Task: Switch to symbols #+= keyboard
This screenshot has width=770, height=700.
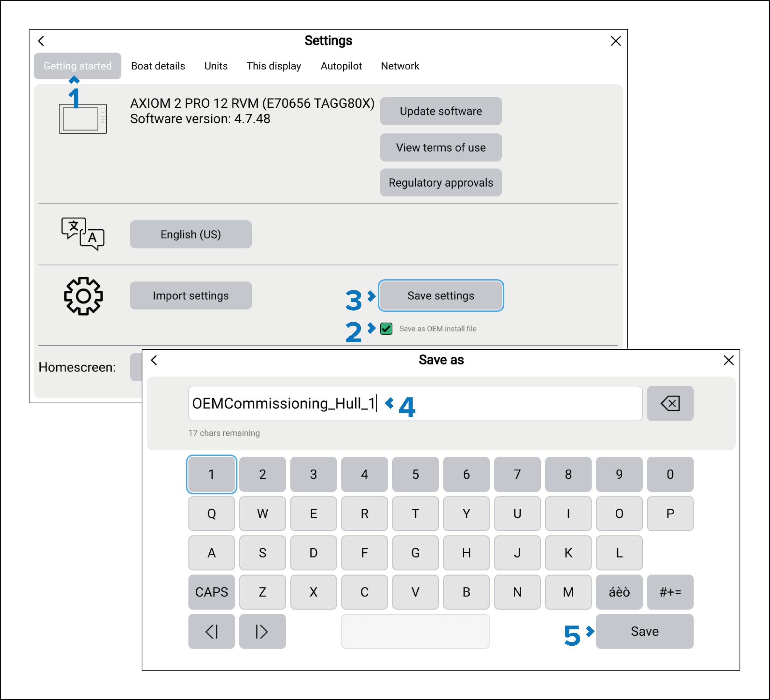Action: [x=670, y=592]
